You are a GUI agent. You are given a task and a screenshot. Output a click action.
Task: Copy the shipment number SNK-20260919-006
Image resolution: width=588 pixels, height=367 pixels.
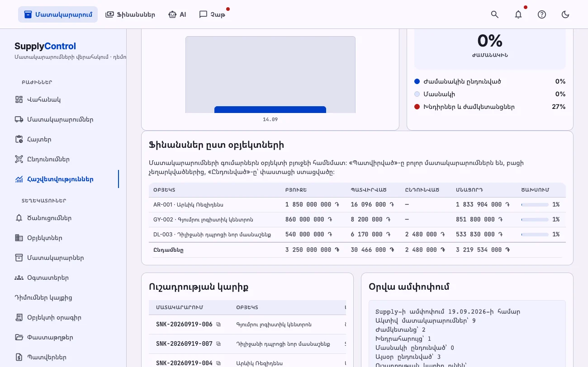coord(218,325)
